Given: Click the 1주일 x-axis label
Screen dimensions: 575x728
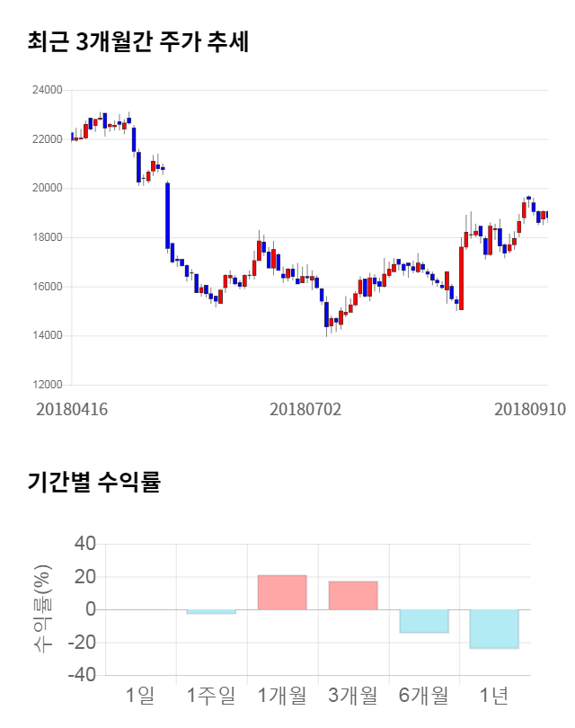Looking at the screenshot, I should click(211, 695).
